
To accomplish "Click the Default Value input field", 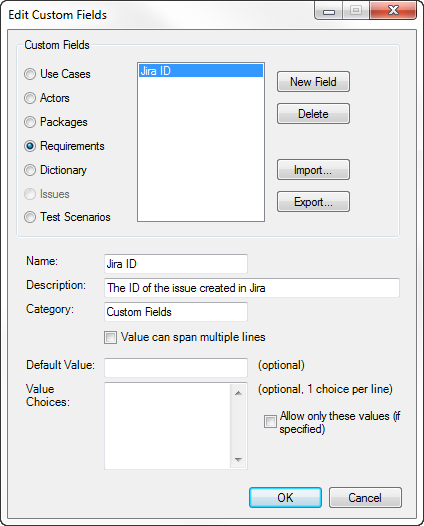I will 176,368.
